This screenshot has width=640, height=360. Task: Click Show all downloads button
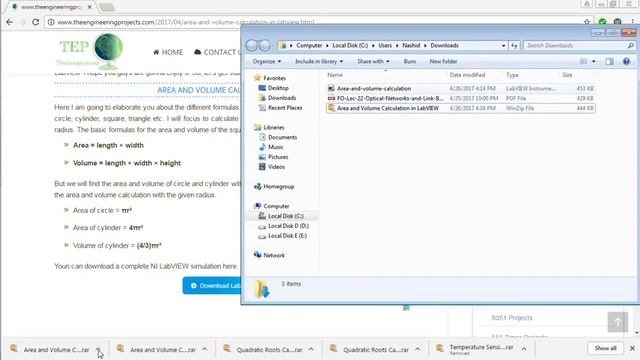605,348
